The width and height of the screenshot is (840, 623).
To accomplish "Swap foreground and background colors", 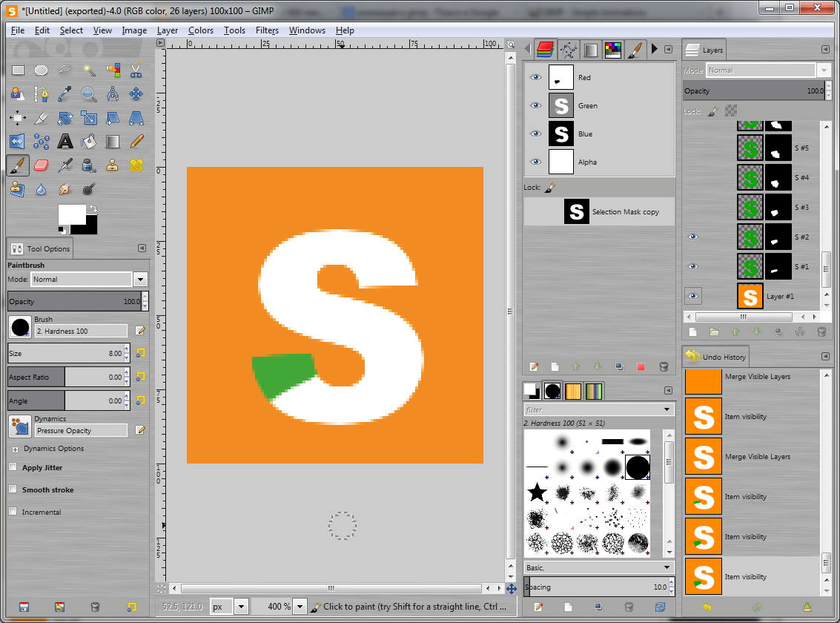I will click(93, 208).
